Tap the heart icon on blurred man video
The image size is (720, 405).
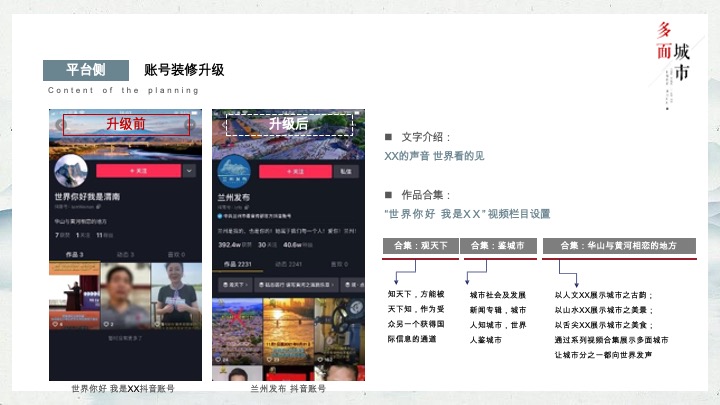pos(107,324)
